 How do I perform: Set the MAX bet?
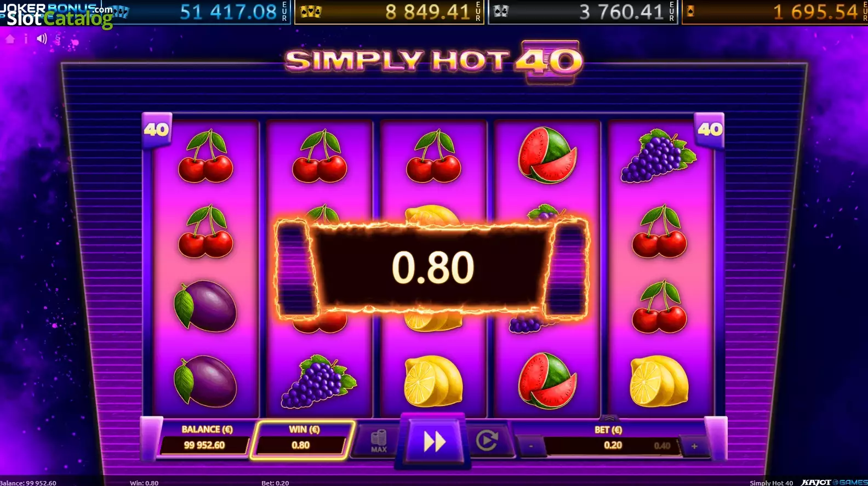pos(379,442)
